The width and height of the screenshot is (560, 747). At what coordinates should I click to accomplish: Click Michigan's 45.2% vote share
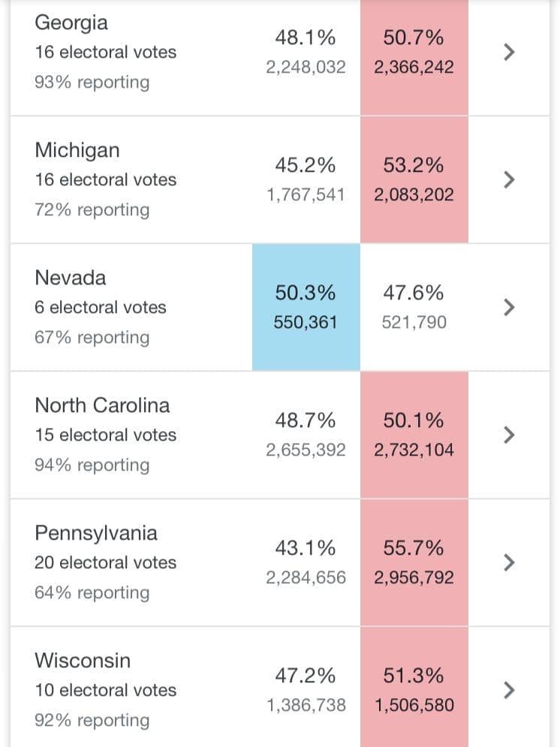[x=306, y=165]
